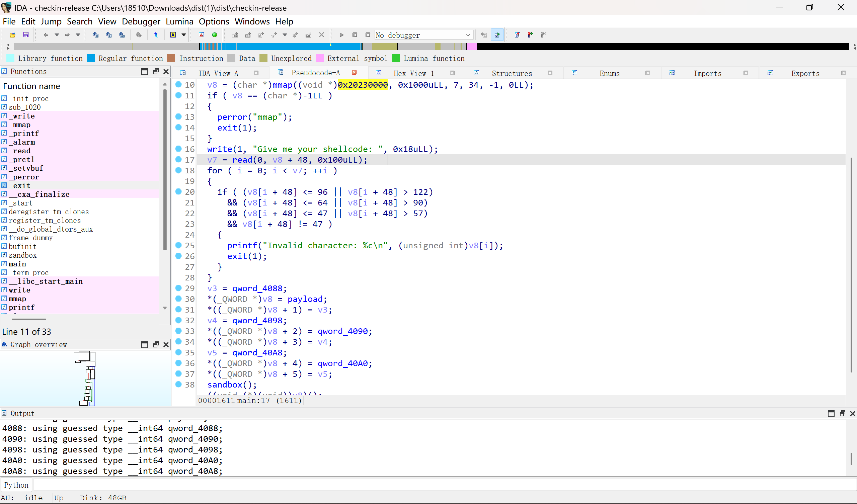
Task: Click the add breakpoint icon
Action: click(531, 35)
